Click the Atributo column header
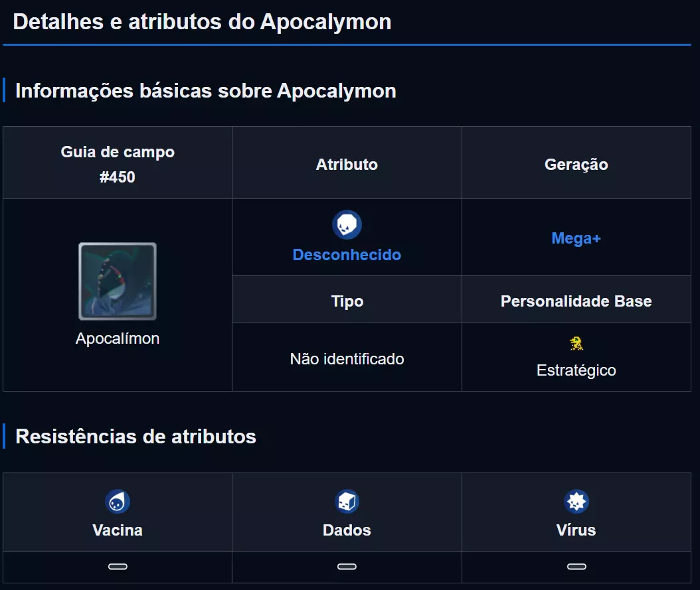The width and height of the screenshot is (700, 590). 347,165
